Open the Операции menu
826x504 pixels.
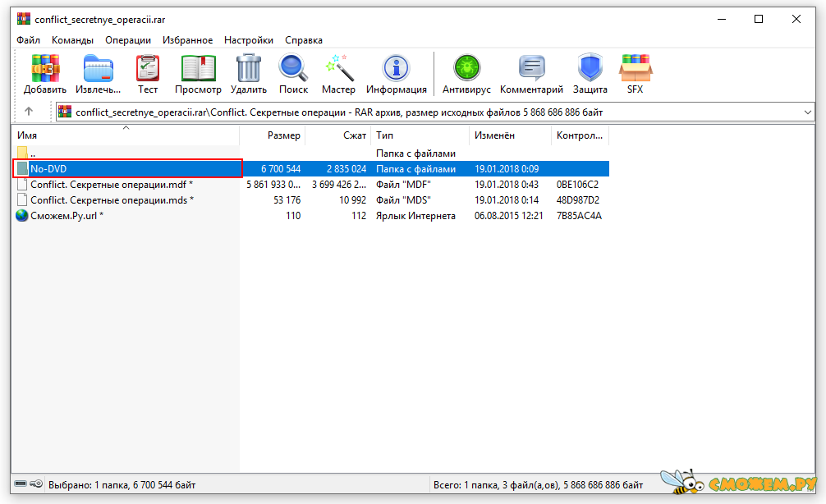pyautogui.click(x=128, y=40)
